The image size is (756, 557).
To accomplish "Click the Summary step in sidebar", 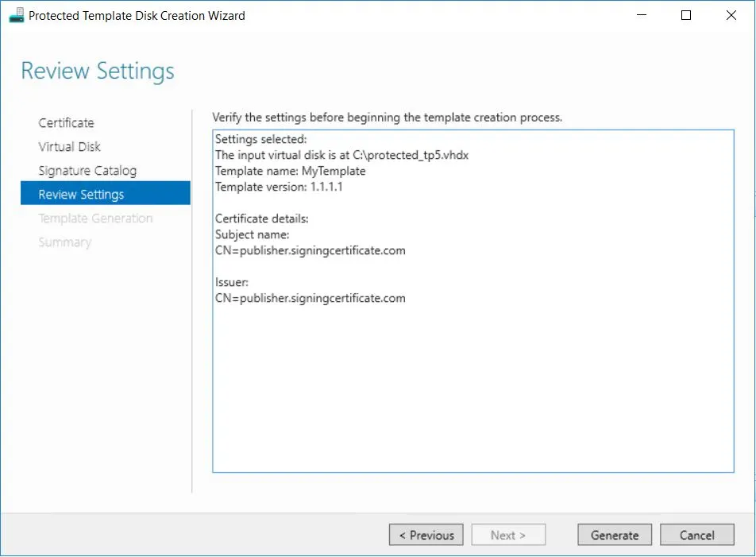I will coord(64,242).
